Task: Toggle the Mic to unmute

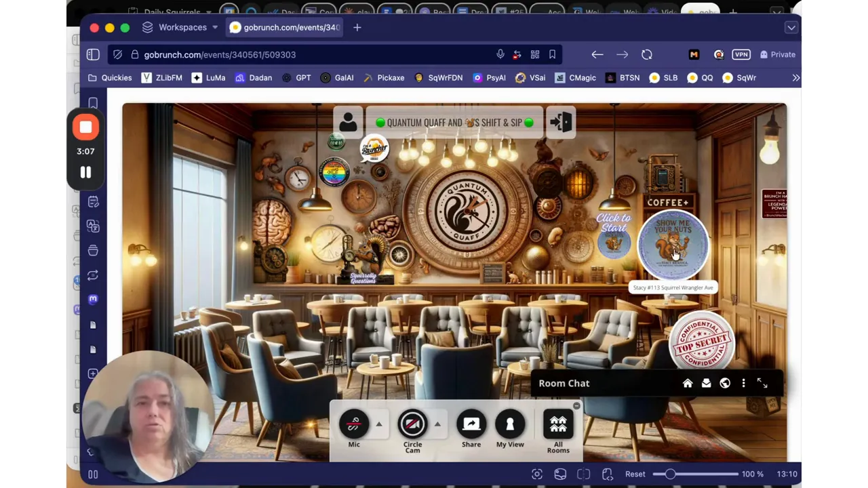Action: pyautogui.click(x=354, y=425)
